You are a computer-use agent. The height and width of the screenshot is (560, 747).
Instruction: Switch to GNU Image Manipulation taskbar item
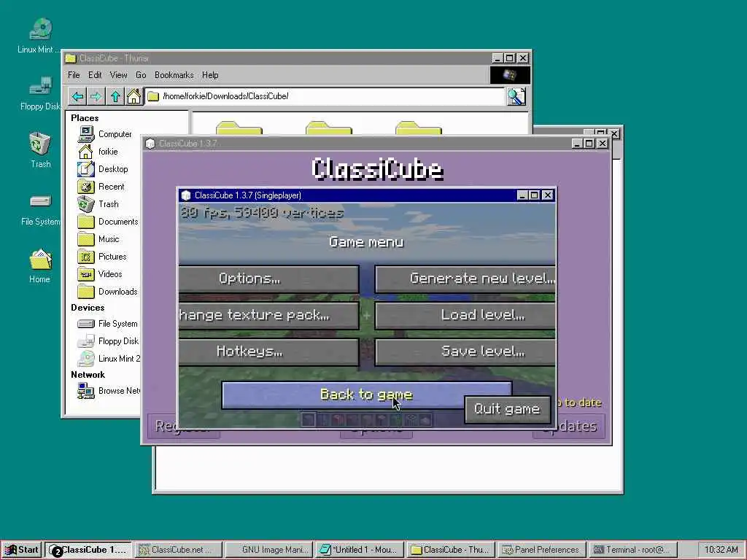pos(269,550)
